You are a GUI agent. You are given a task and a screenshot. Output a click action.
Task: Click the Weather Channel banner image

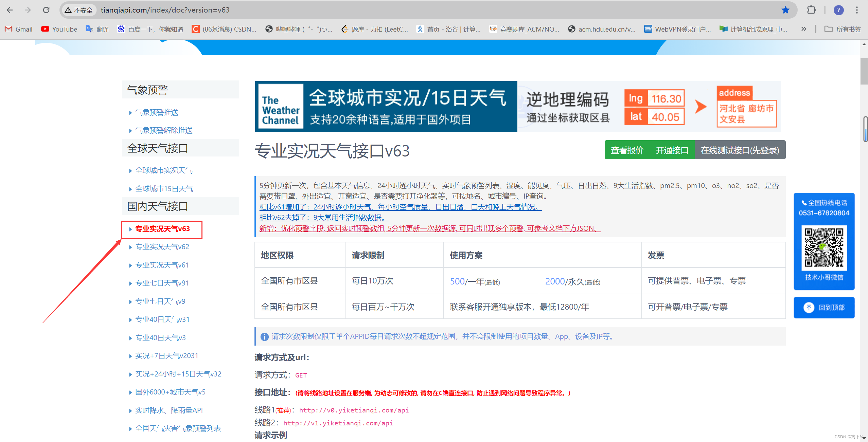click(386, 107)
